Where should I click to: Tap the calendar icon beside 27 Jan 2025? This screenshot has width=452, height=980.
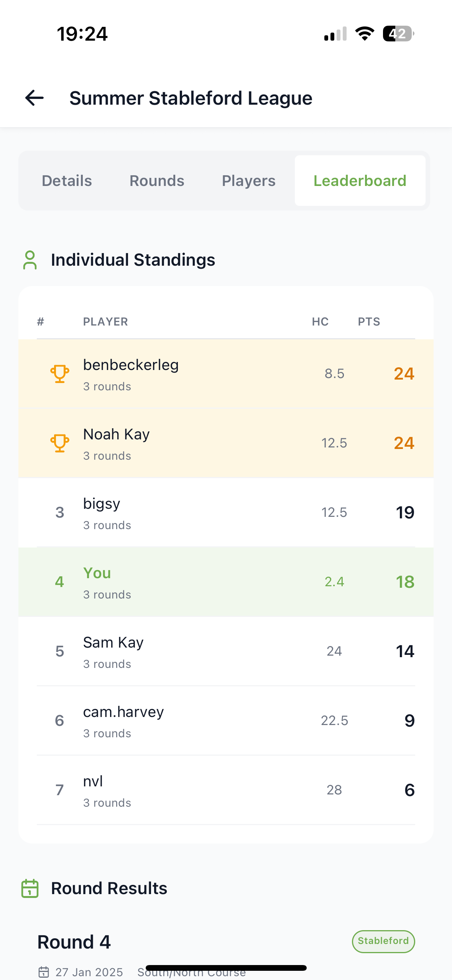pos(44,972)
